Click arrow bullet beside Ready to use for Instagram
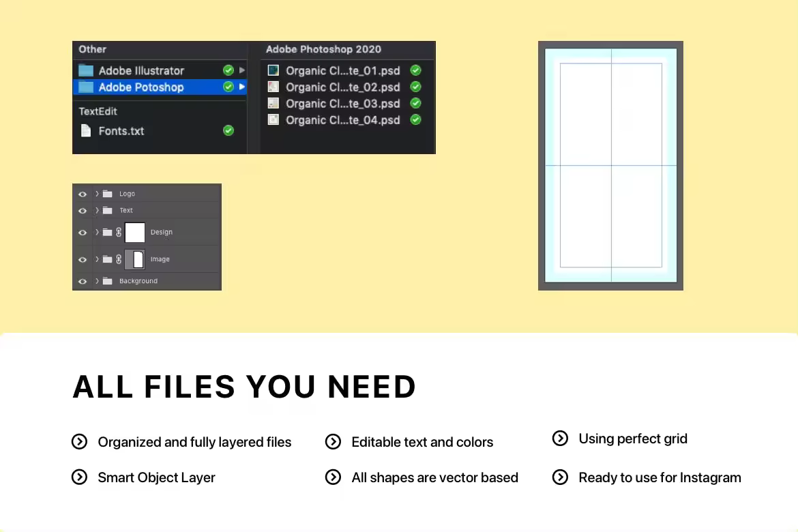The height and width of the screenshot is (532, 798). (x=560, y=477)
